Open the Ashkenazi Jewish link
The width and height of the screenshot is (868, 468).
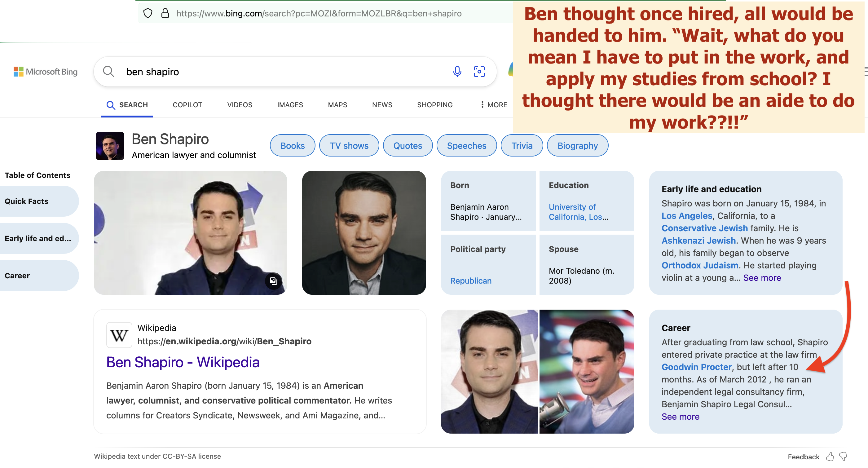click(x=698, y=241)
